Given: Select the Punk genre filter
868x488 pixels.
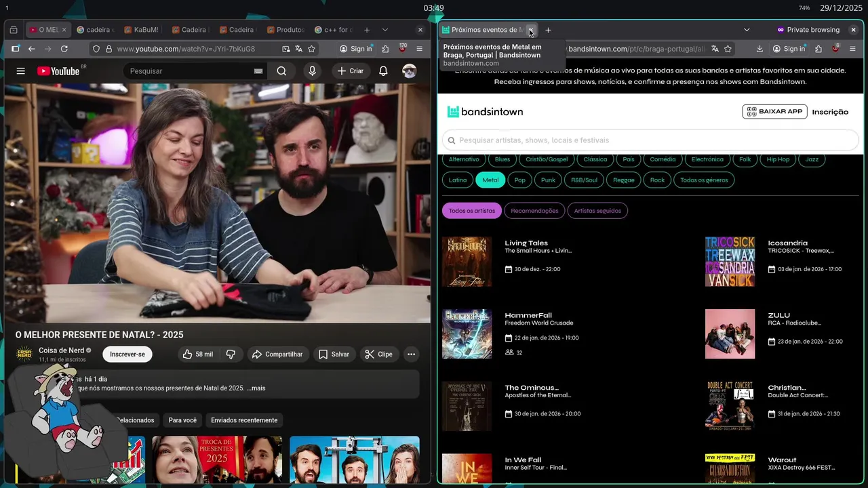Looking at the screenshot, I should 548,180.
